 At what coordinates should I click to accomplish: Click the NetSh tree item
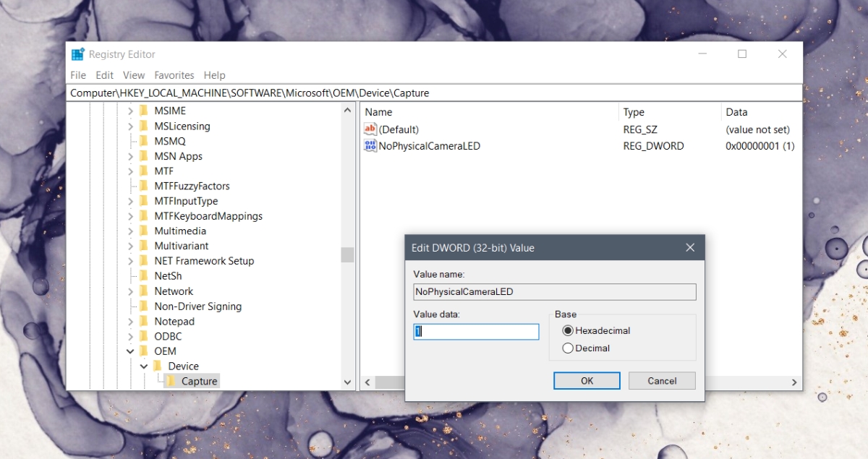point(168,275)
